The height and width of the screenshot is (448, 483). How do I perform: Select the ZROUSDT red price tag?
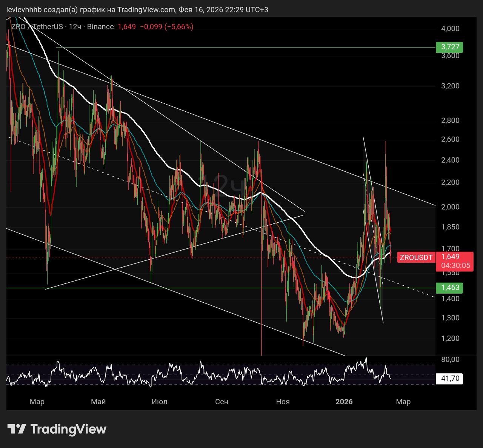(x=416, y=258)
